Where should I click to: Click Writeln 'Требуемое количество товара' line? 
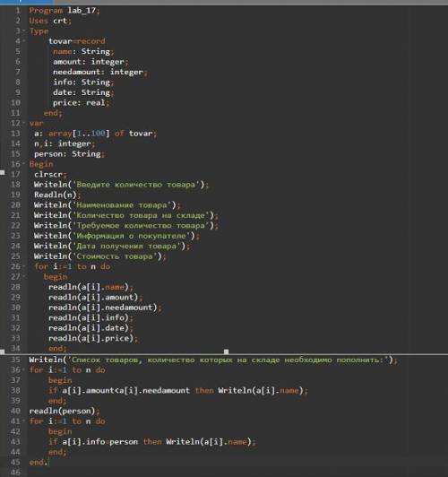click(126, 225)
